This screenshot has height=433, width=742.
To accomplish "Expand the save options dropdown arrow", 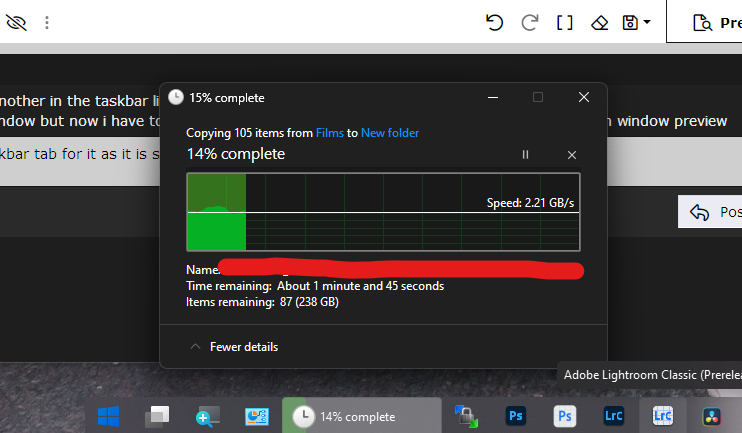I will [x=647, y=22].
